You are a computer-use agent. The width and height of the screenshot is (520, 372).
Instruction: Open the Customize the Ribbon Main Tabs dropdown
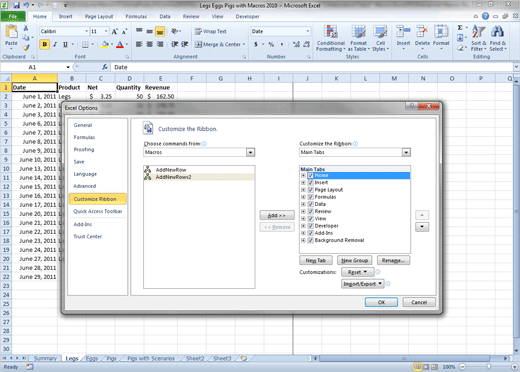tap(406, 152)
